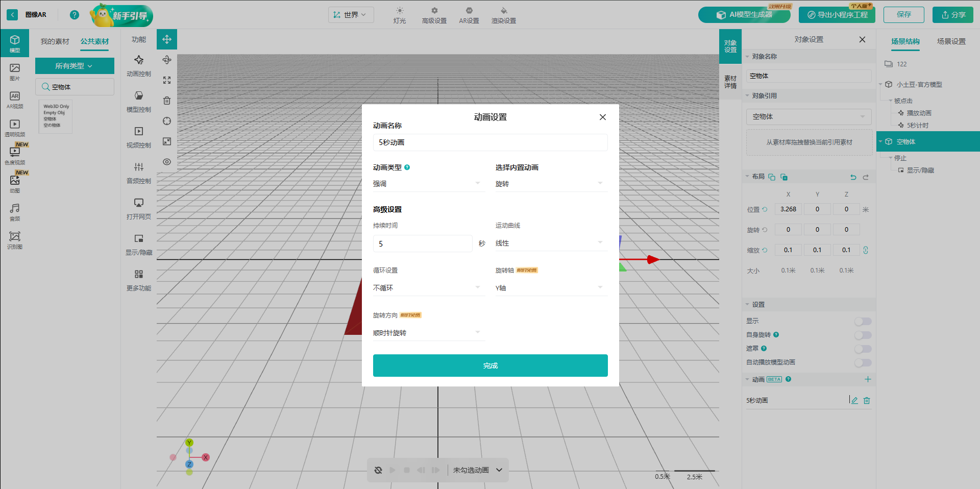Click the trash delete tool in viewport toolbar
This screenshot has height=489, width=980.
(167, 101)
